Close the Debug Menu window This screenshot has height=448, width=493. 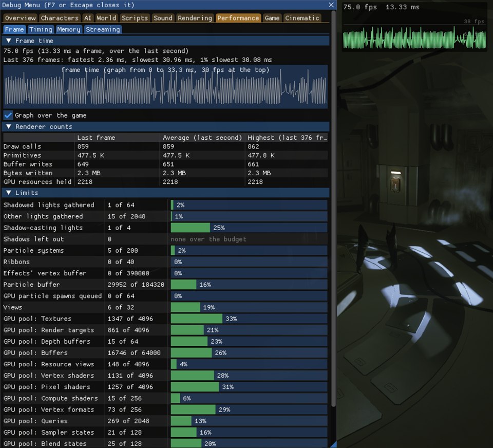click(x=331, y=5)
